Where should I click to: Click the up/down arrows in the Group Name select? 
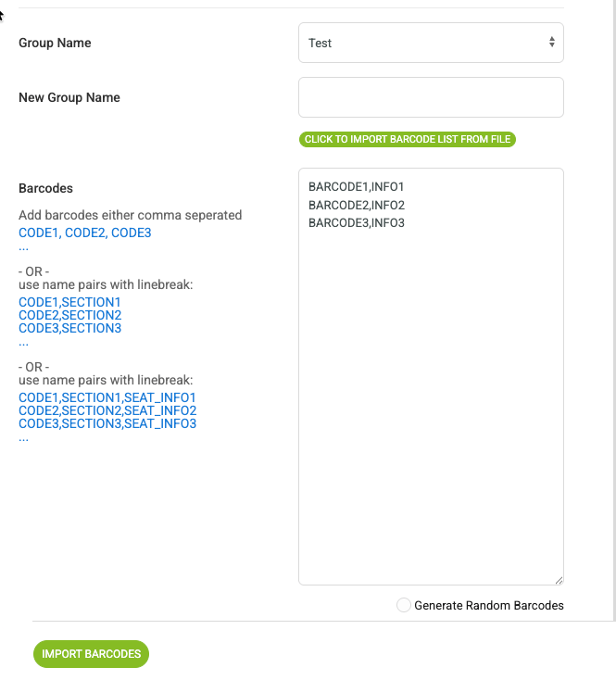[551, 42]
